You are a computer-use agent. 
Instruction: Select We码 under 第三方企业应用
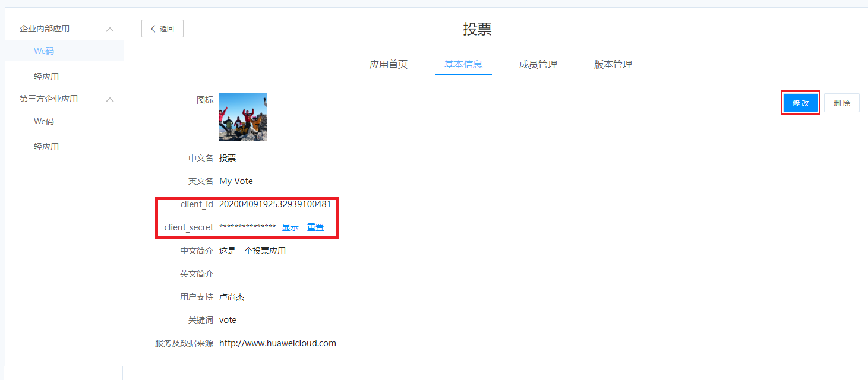(44, 121)
